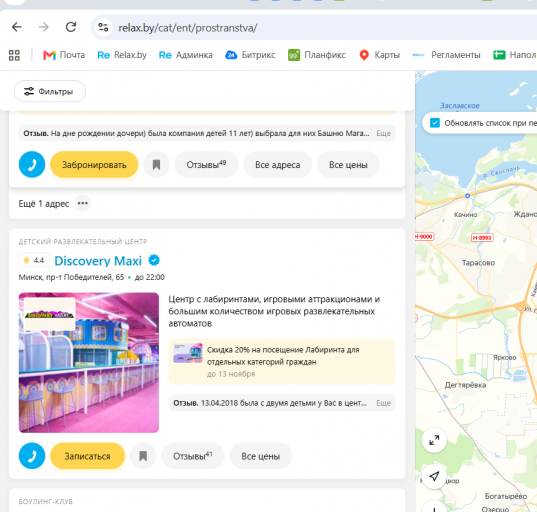This screenshot has width=537, height=512.
Task: Open Все адреса
Action: coord(278,164)
